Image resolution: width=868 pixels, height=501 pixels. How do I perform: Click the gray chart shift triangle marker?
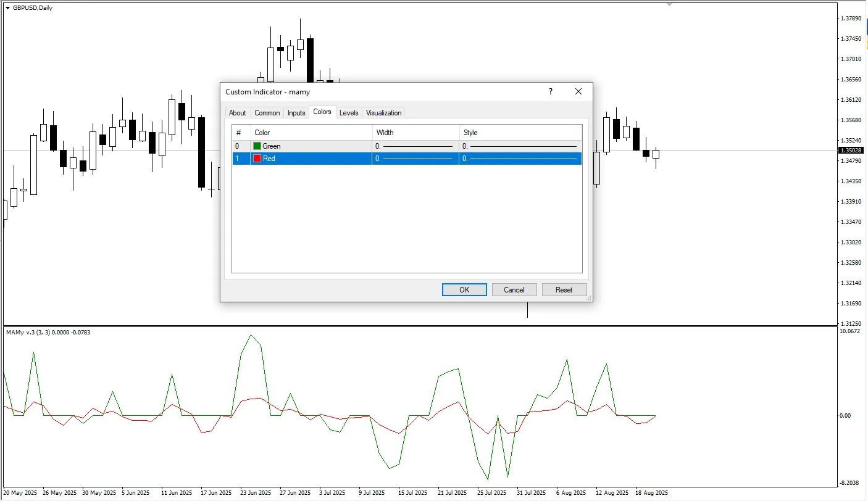pyautogui.click(x=669, y=4)
